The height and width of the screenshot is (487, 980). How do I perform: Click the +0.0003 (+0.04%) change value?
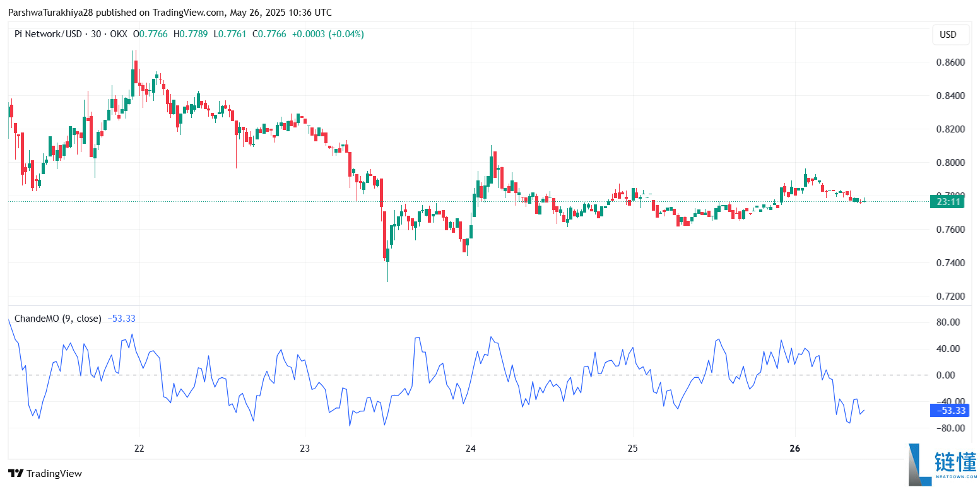(x=328, y=34)
